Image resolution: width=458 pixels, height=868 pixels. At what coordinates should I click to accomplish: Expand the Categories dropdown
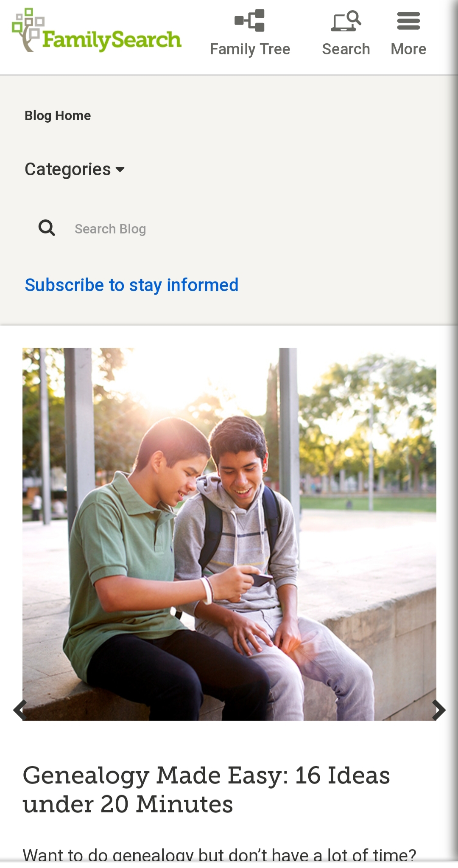pos(75,169)
